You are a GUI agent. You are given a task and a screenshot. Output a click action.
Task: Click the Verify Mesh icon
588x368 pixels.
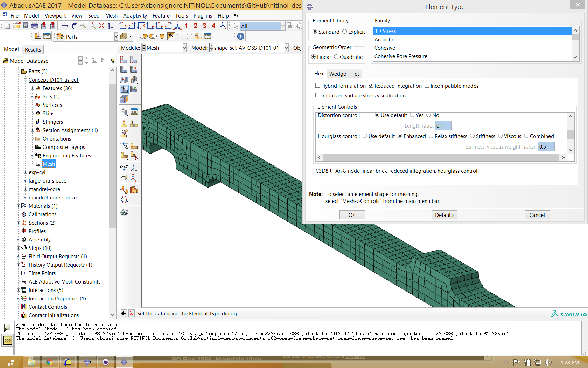point(134,89)
